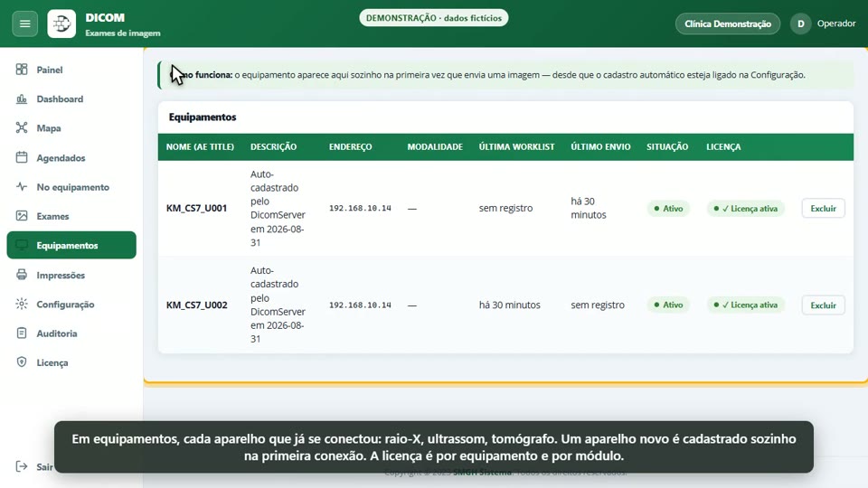Click Excluir for KM_CS7_U001
Viewport: 868px width, 488px height.
(823, 209)
